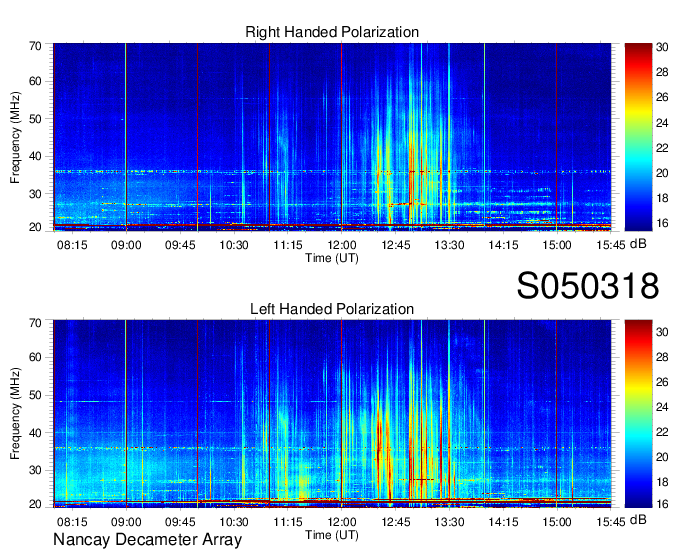Click the "20" frequency tick on Right Handed plot
The width and height of the screenshot is (680, 552).
pyautogui.click(x=35, y=227)
